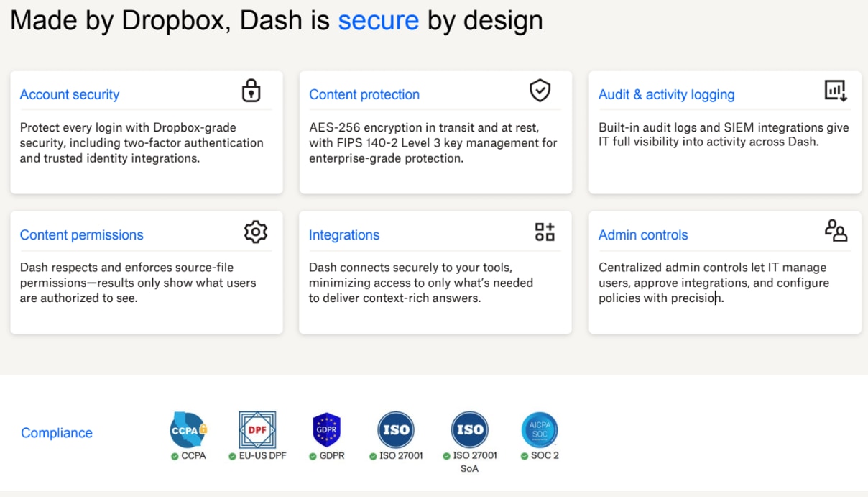Select the Integrations heading link
The height and width of the screenshot is (497, 868).
coord(344,234)
